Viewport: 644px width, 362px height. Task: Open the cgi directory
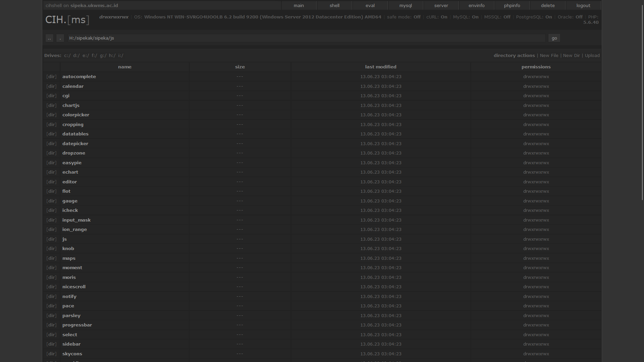(x=66, y=96)
